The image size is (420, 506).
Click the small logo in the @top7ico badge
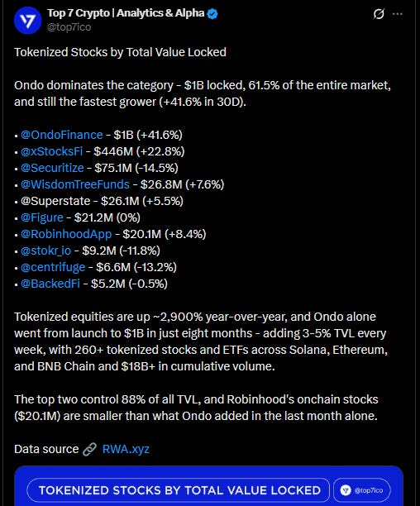(346, 490)
